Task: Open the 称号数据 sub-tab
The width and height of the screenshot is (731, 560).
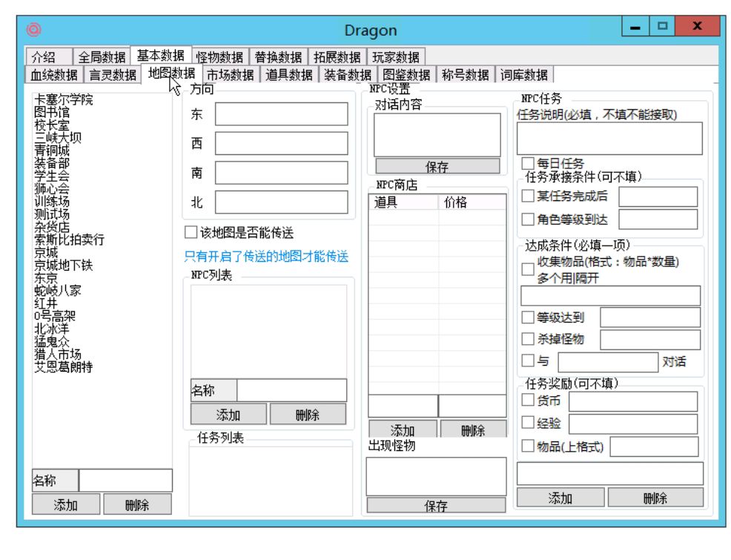Action: (x=466, y=75)
